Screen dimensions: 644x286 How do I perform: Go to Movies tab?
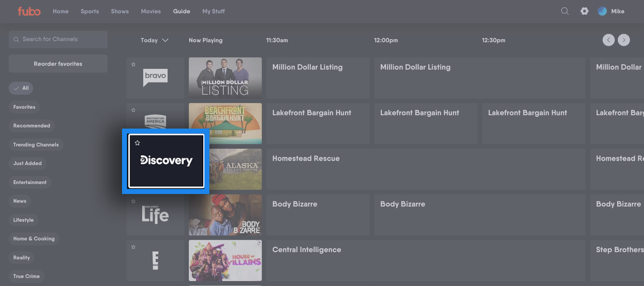151,11
